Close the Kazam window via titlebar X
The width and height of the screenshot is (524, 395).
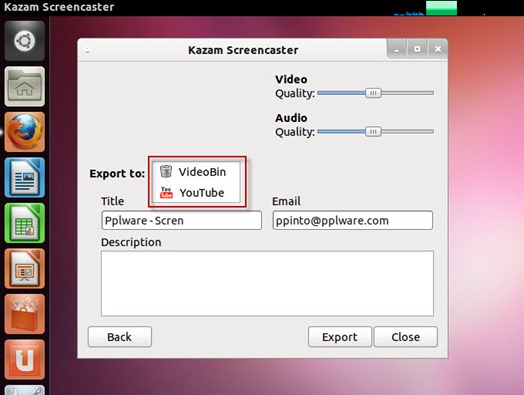(x=437, y=49)
